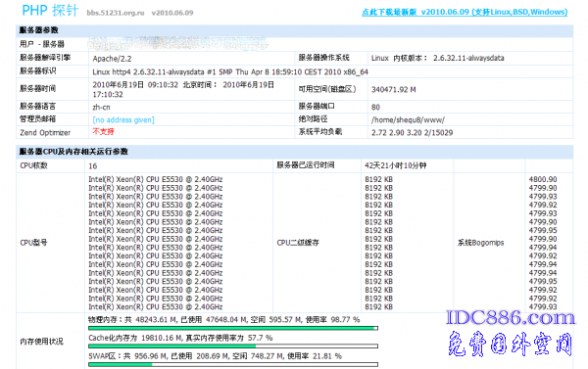Click the CPU核数 value 16
Screen dimensions: 588x369
point(93,166)
